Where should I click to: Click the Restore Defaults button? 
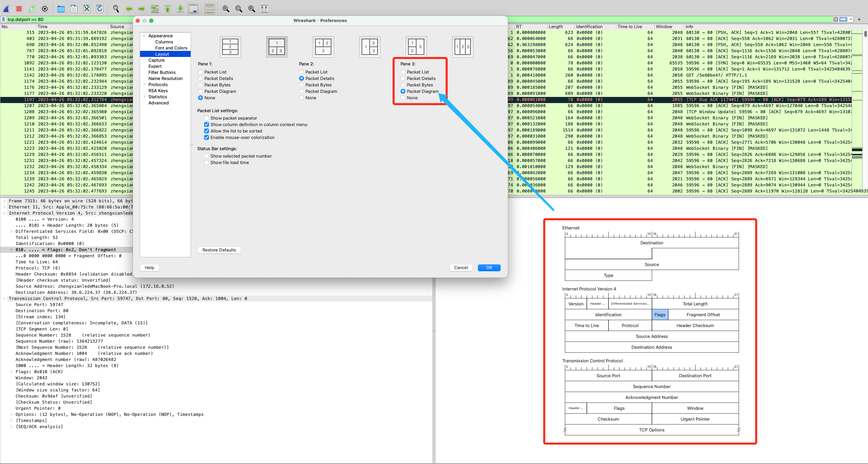[219, 250]
